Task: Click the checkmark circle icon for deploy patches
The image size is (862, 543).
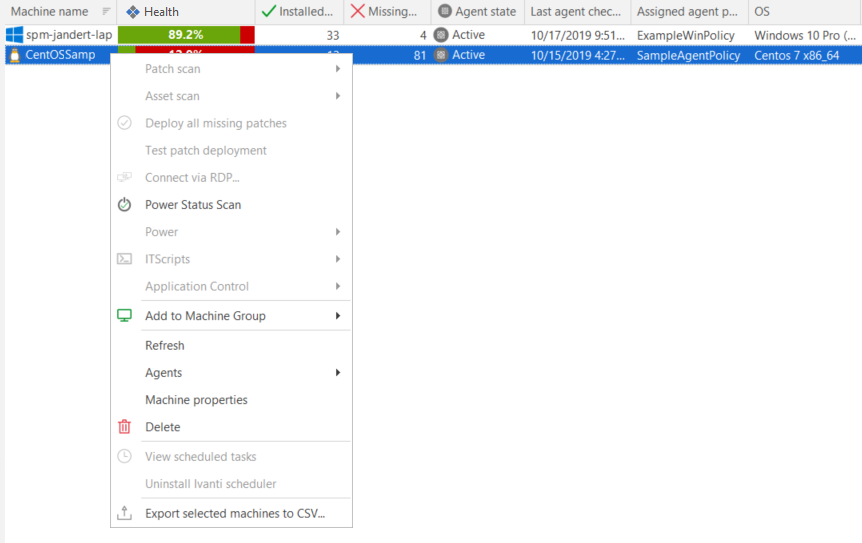Action: (x=124, y=123)
